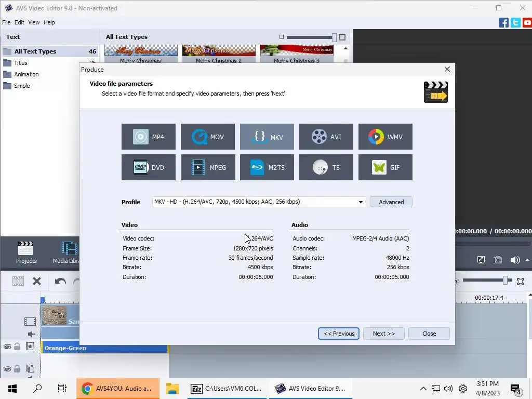
Task: Open the Twitter share icon
Action: [515, 23]
